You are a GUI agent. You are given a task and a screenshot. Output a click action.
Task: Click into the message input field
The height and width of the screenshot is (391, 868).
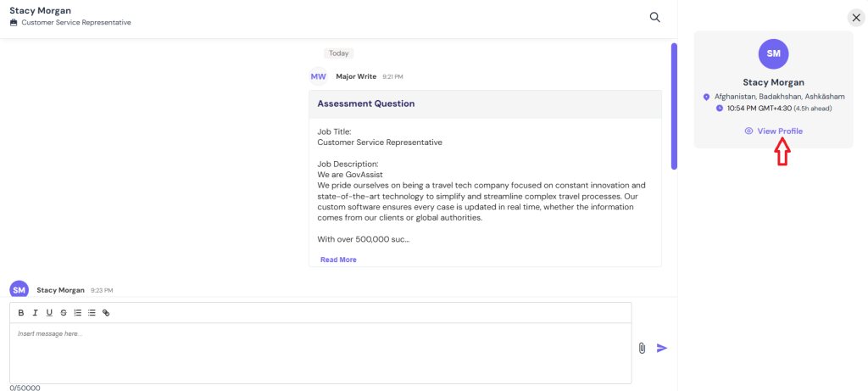point(320,354)
